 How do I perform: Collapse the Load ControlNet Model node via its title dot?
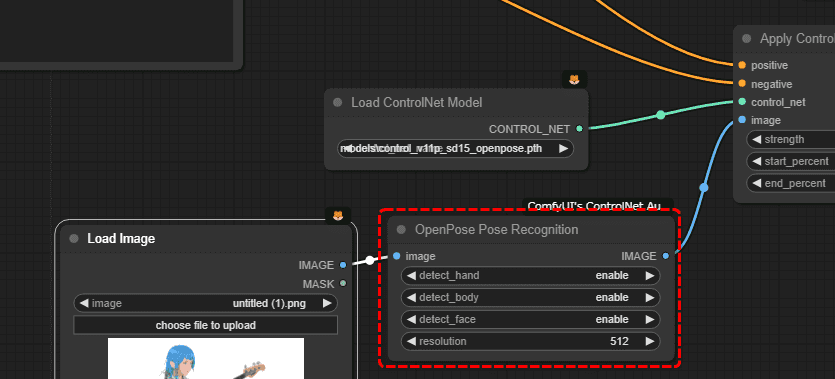point(338,103)
